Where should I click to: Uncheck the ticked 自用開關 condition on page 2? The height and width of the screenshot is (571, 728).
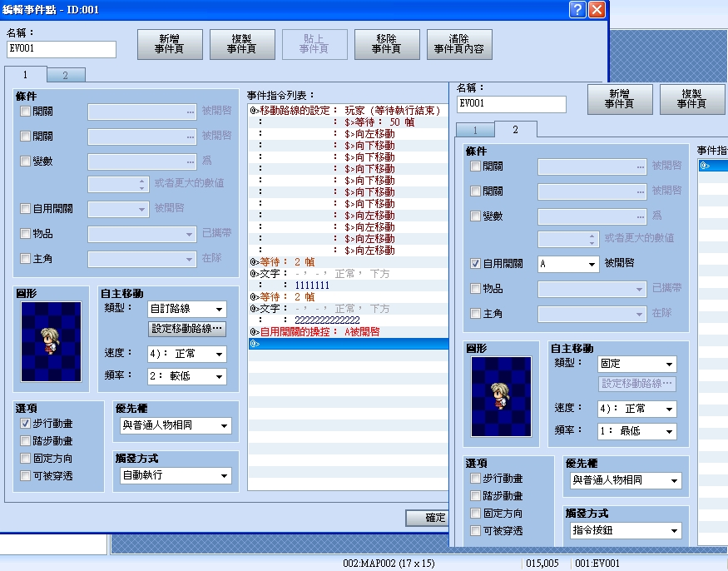point(475,263)
